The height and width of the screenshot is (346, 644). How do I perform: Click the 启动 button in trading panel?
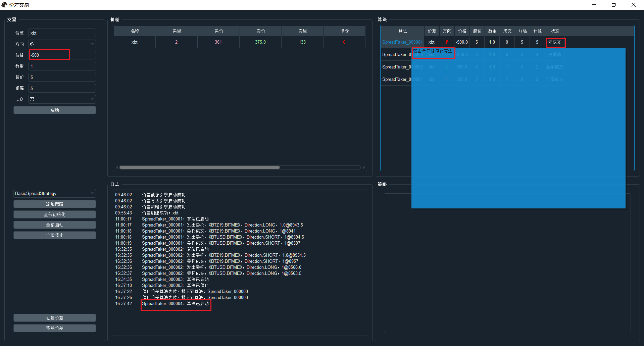click(x=54, y=110)
